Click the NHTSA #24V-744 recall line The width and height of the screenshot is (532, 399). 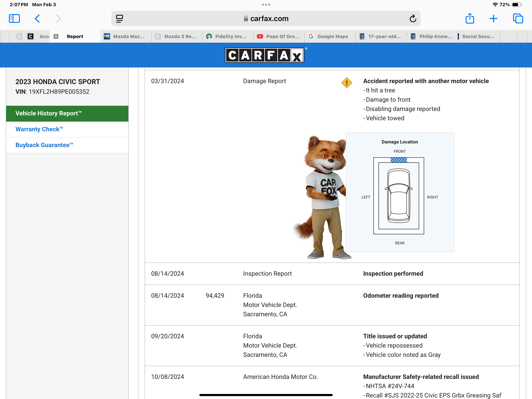(389, 386)
